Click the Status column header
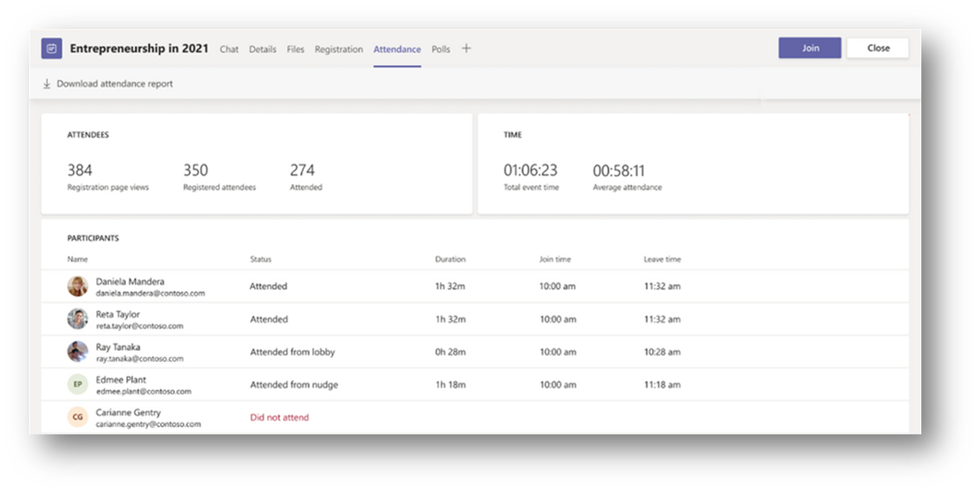The width and height of the screenshot is (980, 493). 260,259
